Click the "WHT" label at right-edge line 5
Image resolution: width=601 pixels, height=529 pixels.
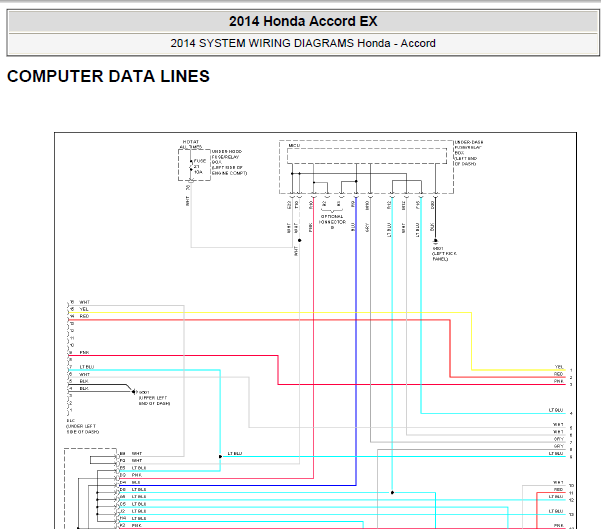(x=558, y=424)
